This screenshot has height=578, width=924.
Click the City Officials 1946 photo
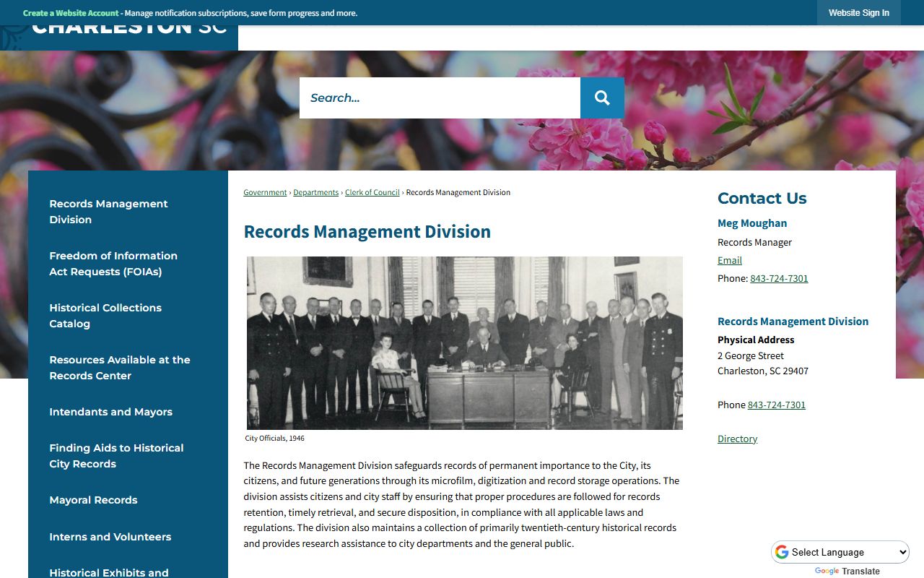(x=465, y=343)
